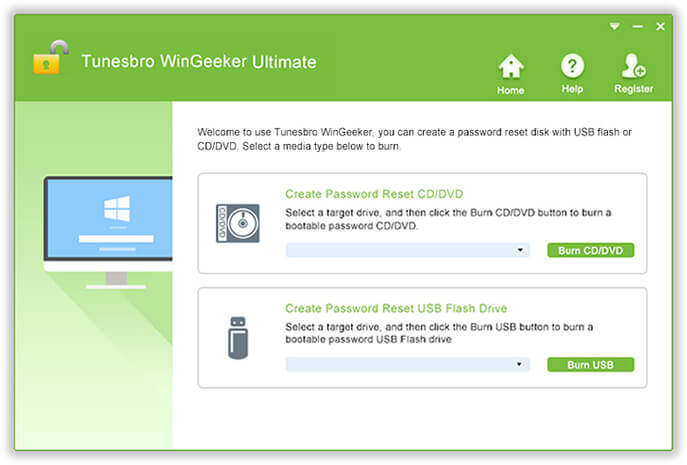687x465 pixels.
Task: Minimize the WinGeeker window
Action: click(637, 27)
